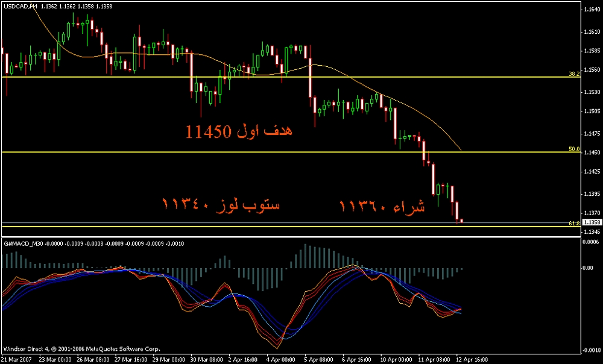Click the 1.1640 price axis label
The width and height of the screenshot is (603, 364).
pyautogui.click(x=592, y=9)
